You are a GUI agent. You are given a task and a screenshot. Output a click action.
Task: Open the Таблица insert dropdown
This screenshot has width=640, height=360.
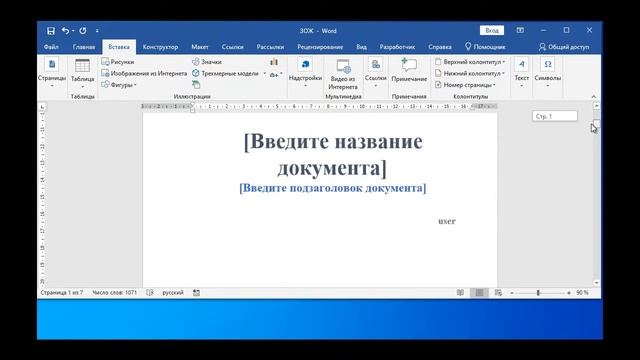click(82, 74)
